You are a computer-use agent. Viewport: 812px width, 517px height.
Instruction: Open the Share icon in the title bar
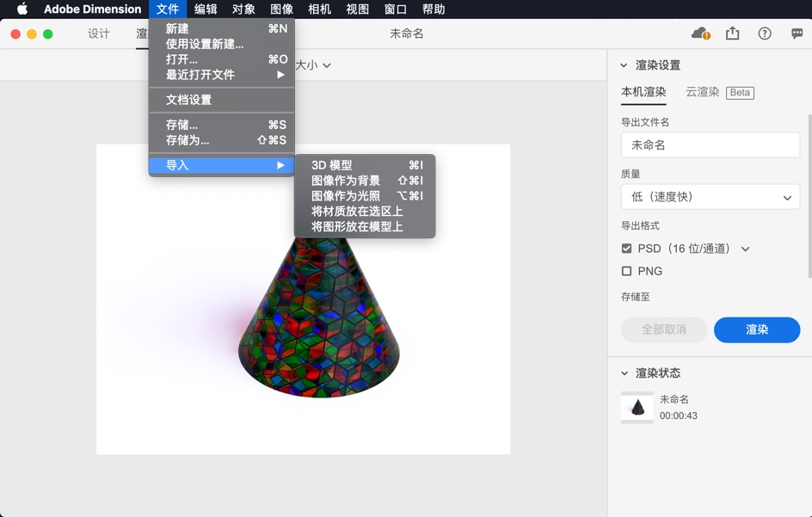[x=733, y=33]
